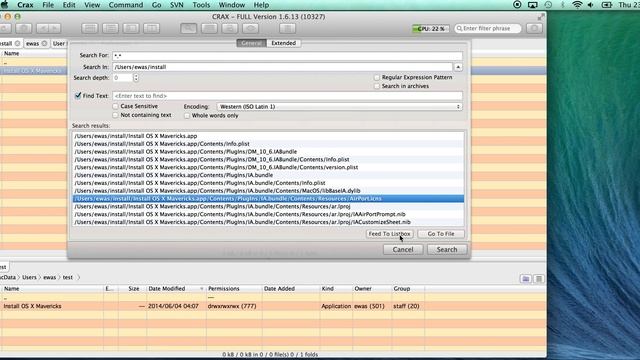
Task: Click the Search In path field
Action: [x=282, y=67]
